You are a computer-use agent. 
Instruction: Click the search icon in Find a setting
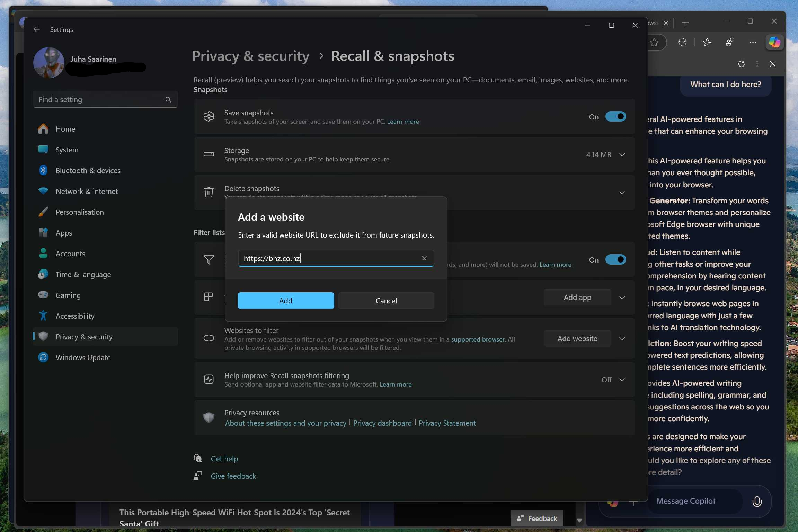coord(168,100)
